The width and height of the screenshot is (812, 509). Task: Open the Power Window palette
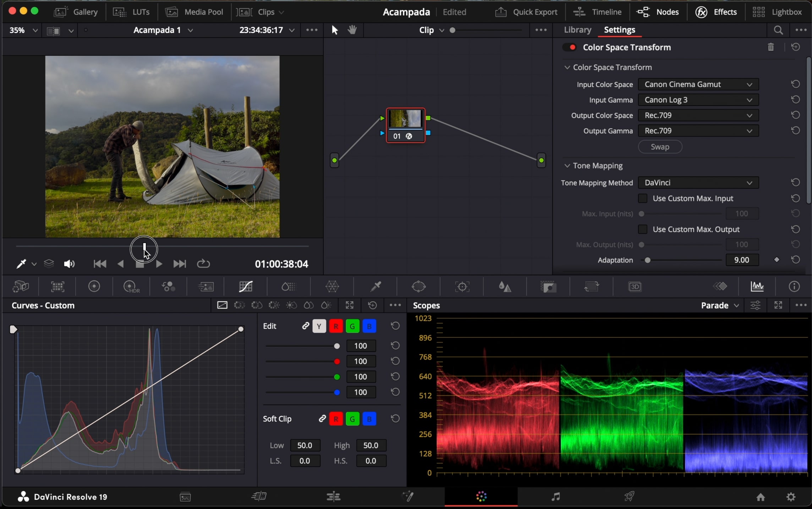[419, 286]
